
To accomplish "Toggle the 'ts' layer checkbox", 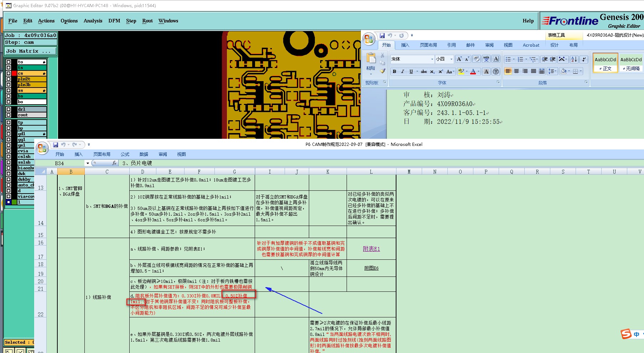I will [9, 68].
